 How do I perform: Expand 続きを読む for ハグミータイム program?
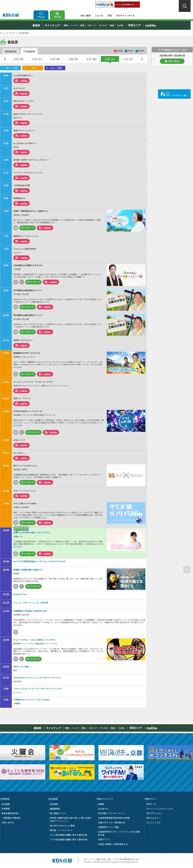[18, 547]
